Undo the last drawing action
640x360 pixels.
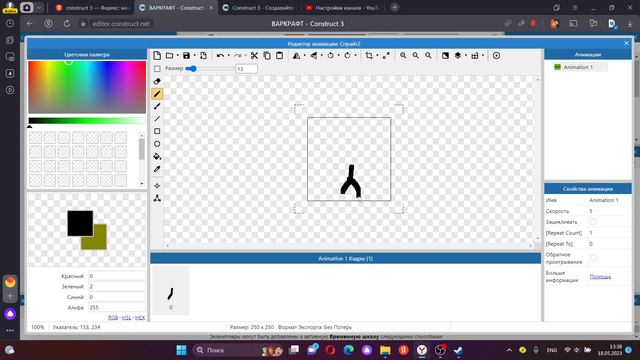[x=220, y=56]
